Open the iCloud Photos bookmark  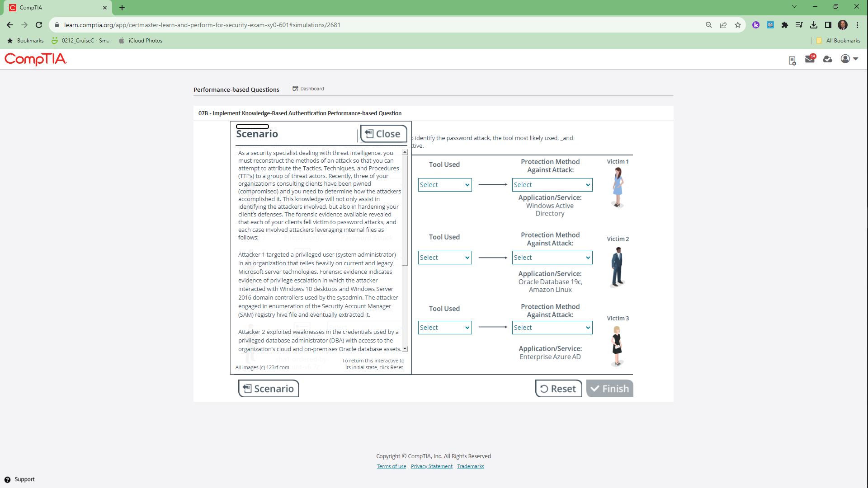point(141,41)
